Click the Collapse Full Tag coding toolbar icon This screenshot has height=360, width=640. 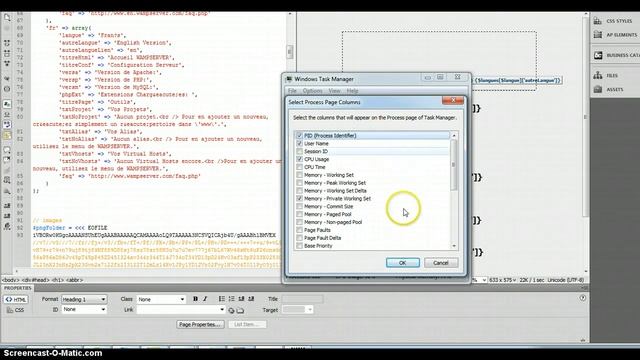click(x=7, y=43)
